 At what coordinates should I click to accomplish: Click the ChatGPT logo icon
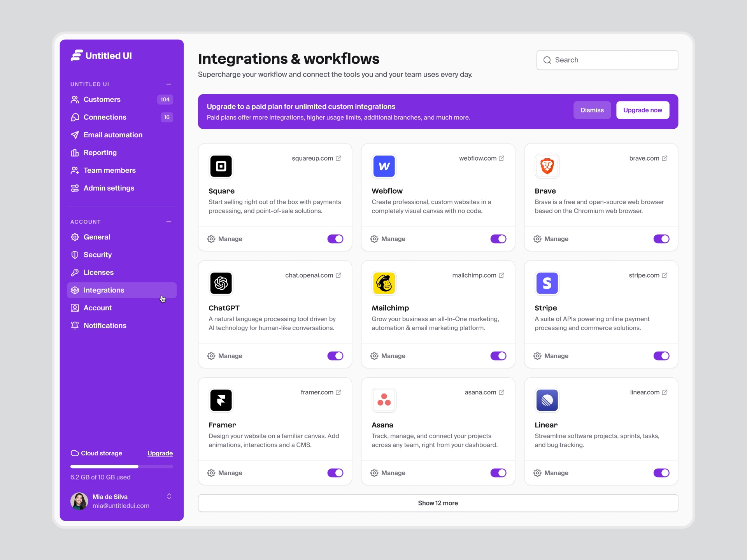221,283
